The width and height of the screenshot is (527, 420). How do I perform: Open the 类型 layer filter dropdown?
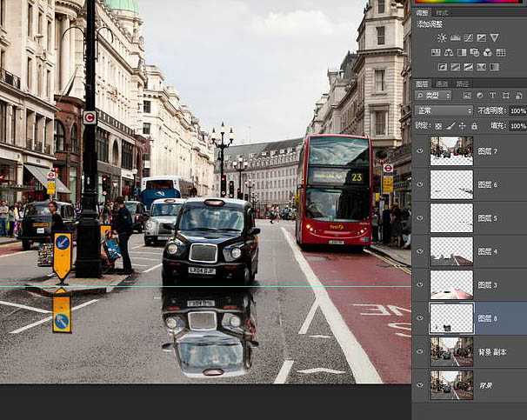pyautogui.click(x=433, y=96)
